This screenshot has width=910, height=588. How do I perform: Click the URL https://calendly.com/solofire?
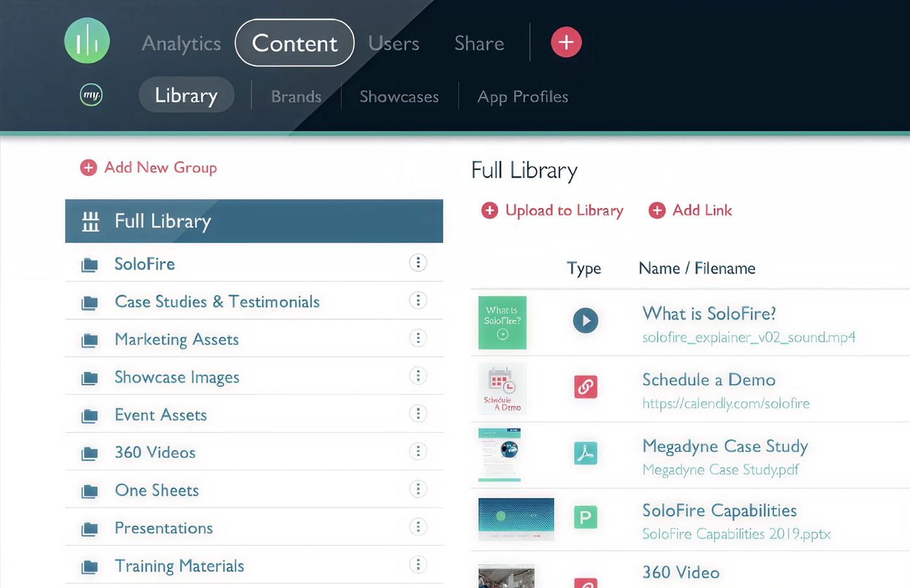[726, 403]
